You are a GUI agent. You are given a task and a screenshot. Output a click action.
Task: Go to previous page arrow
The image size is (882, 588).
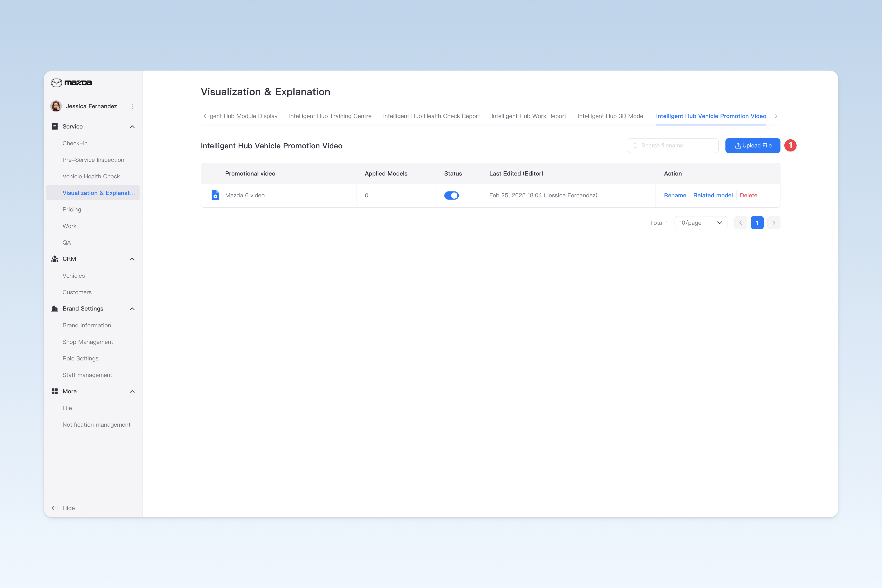[741, 223]
